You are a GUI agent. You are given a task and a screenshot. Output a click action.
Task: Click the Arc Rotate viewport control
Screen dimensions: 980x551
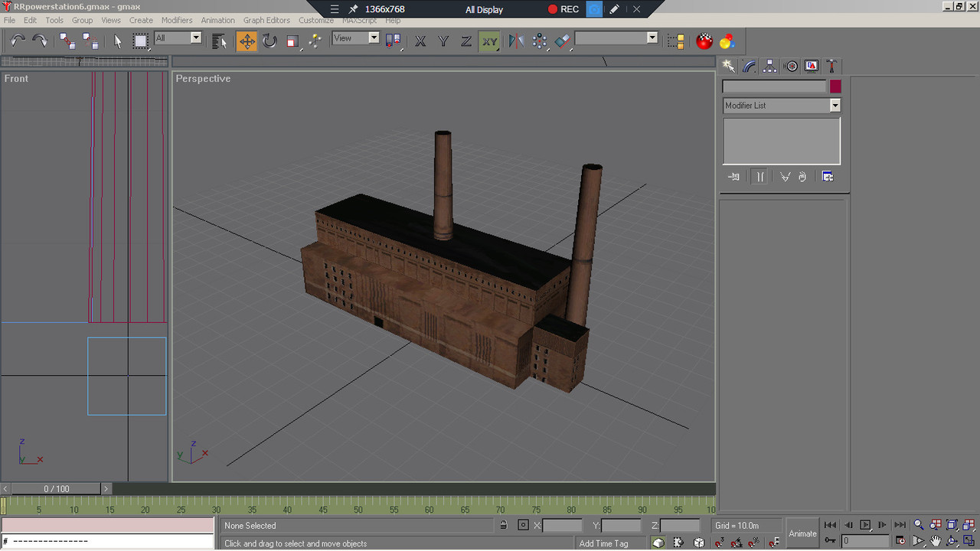952,542
